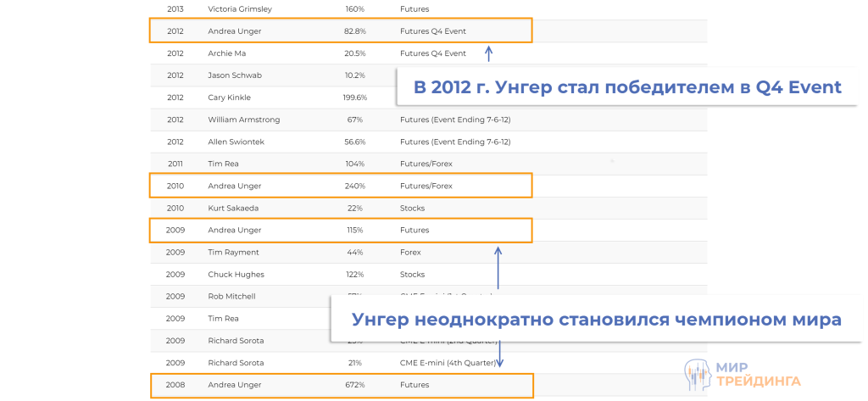The image size is (868, 401).
Task: Select Victoria Grimsley in the 2013 row
Action: click(240, 9)
